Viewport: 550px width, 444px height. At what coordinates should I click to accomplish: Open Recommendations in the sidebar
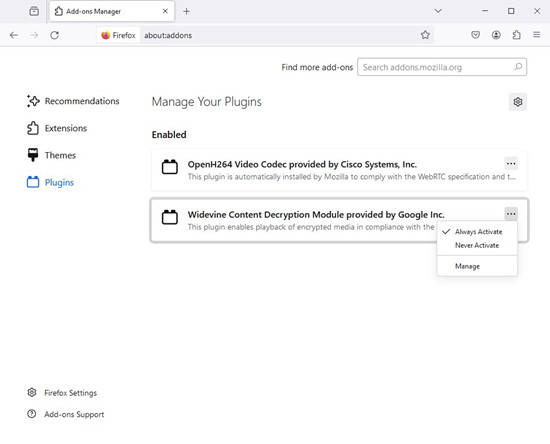[73, 101]
